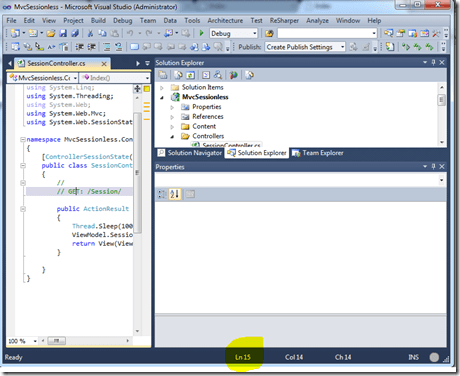Start debugging with the green play icon
This screenshot has height=376, width=460.
201,33
